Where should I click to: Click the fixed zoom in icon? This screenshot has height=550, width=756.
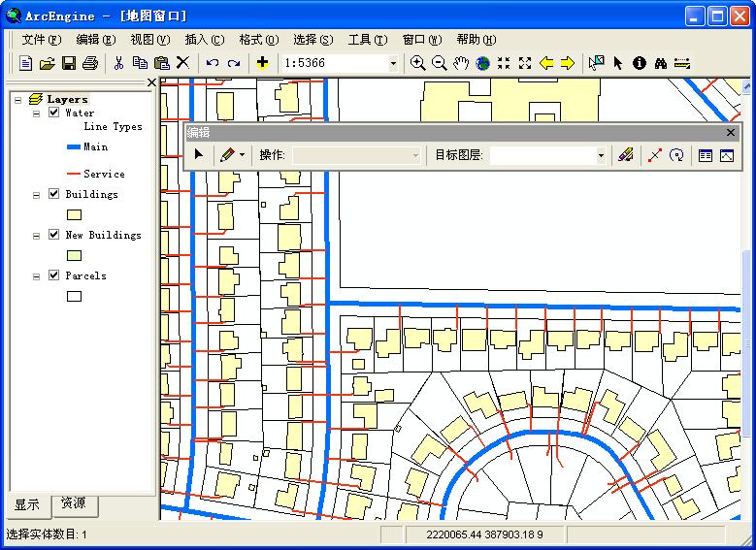pos(504,63)
